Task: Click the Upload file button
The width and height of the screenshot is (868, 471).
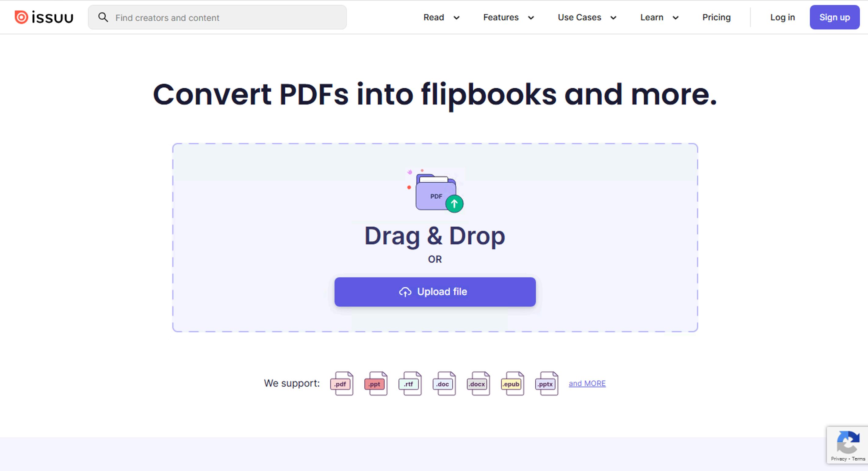Action: pyautogui.click(x=435, y=292)
